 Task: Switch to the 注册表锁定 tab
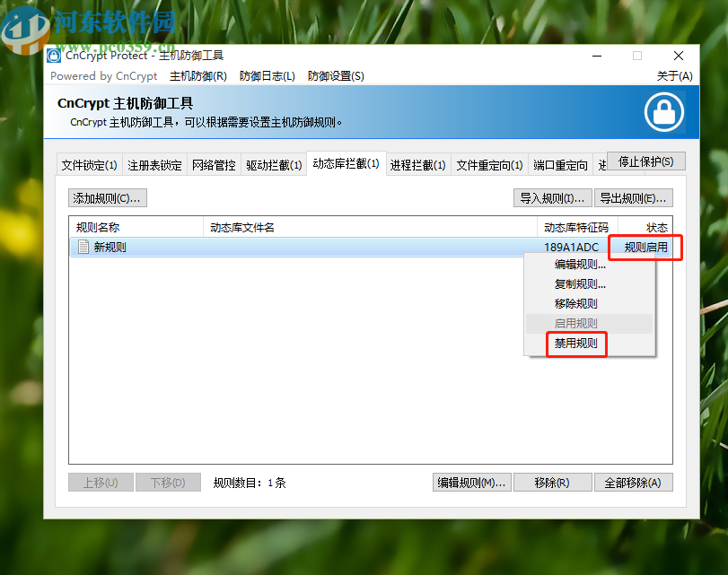(154, 165)
